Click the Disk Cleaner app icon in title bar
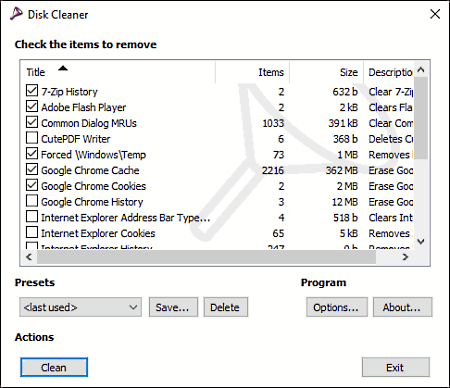The width and height of the screenshot is (450, 388). pyautogui.click(x=16, y=14)
